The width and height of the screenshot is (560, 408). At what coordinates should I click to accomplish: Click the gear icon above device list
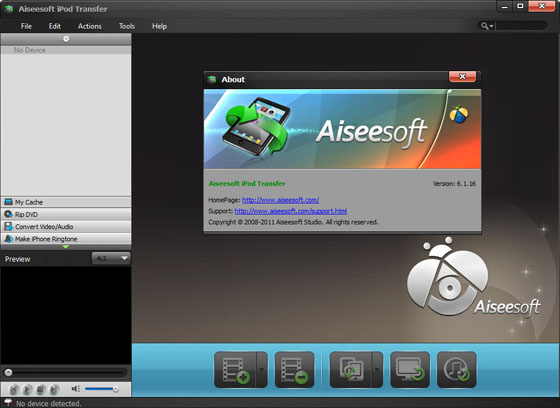[x=66, y=39]
